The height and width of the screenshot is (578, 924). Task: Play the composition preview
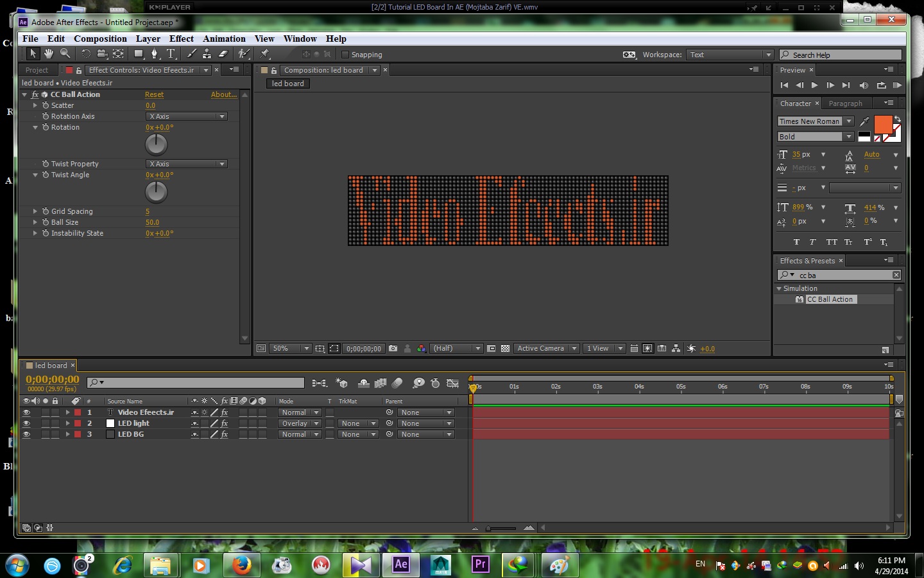point(814,85)
